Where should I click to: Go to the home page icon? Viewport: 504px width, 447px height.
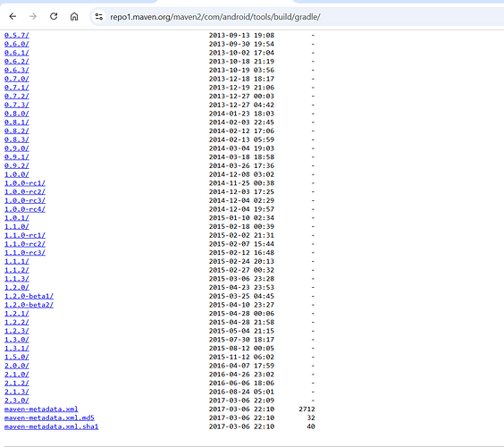click(x=74, y=16)
